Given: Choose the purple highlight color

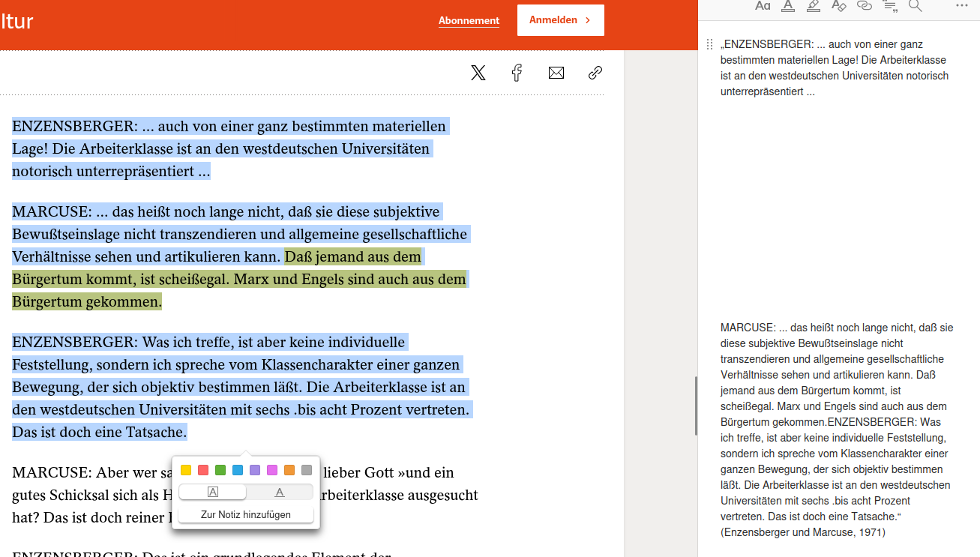Looking at the screenshot, I should 255,470.
